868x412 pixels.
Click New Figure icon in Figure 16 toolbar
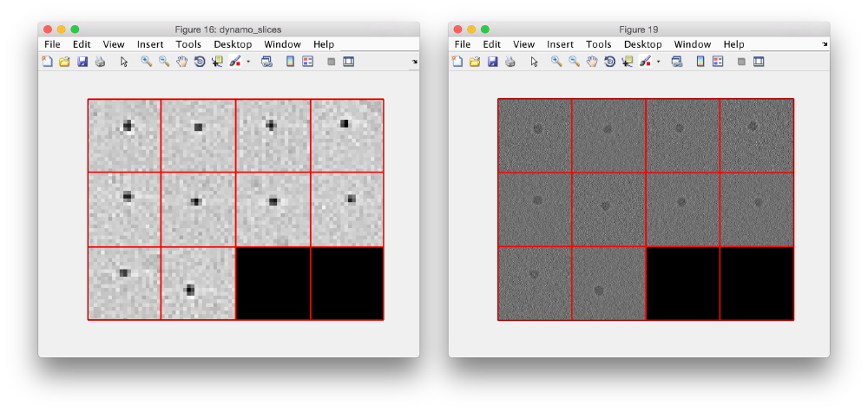(x=48, y=62)
